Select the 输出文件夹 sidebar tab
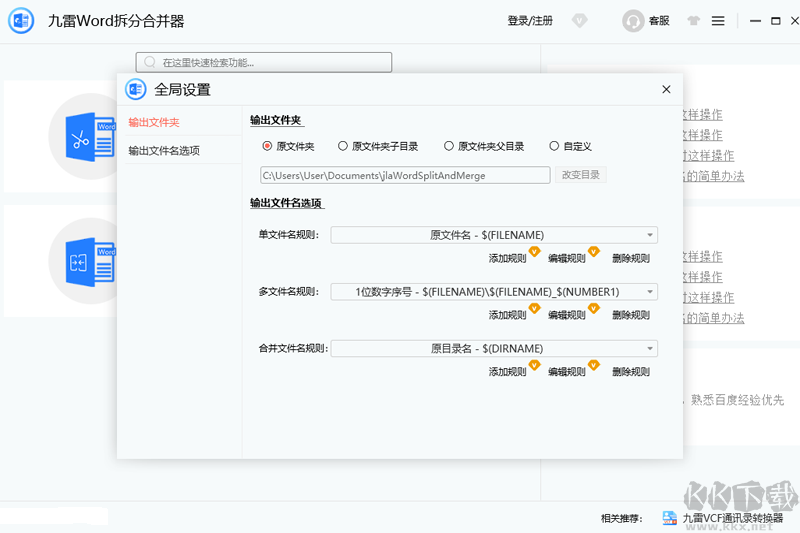Screen dimensions: 800x533 click(x=154, y=122)
